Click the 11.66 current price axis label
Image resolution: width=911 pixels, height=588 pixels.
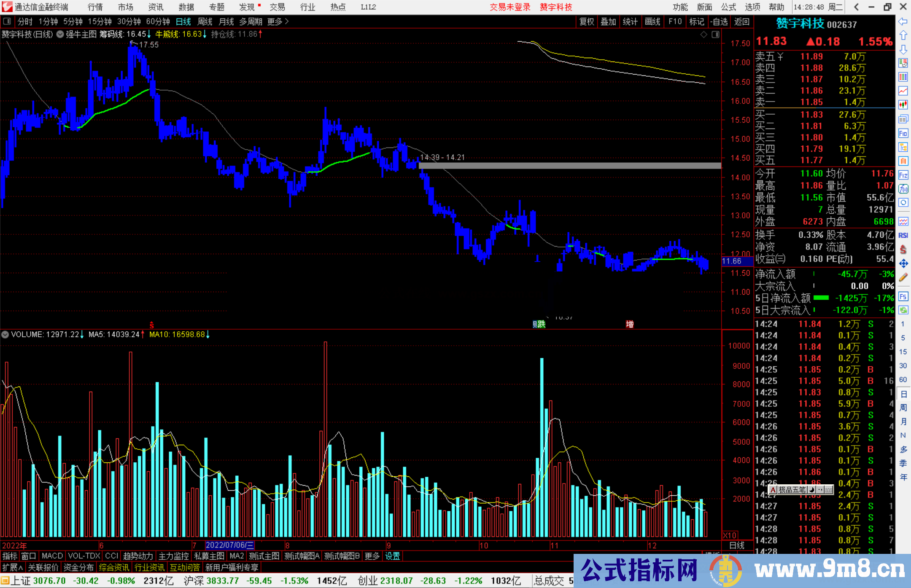coord(737,261)
